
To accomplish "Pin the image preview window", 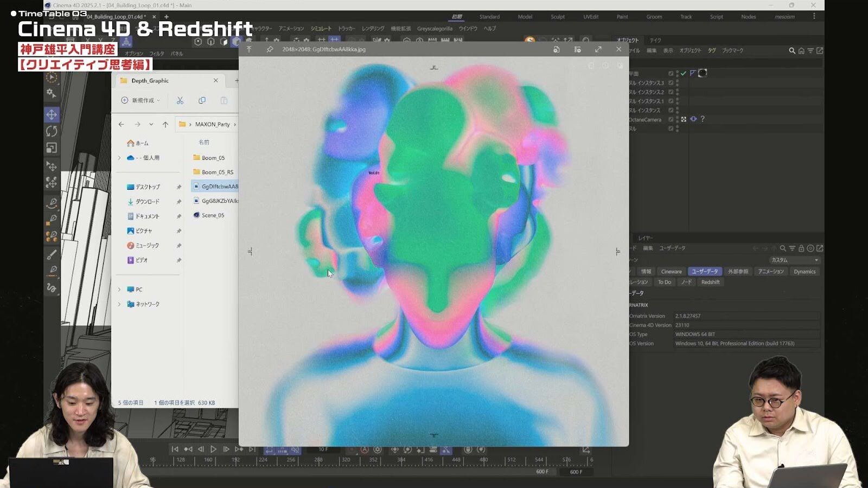I will [x=270, y=49].
